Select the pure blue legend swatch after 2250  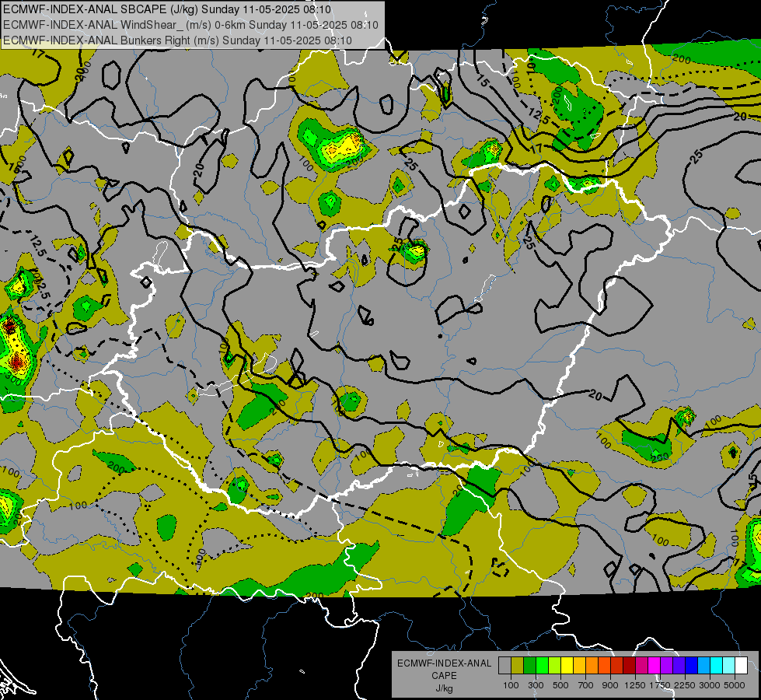691,666
